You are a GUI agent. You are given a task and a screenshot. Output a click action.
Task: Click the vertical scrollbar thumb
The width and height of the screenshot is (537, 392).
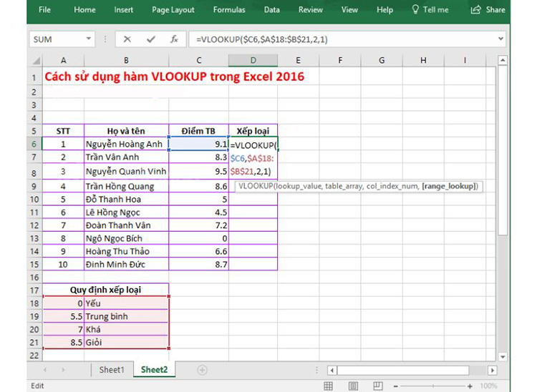(x=503, y=150)
